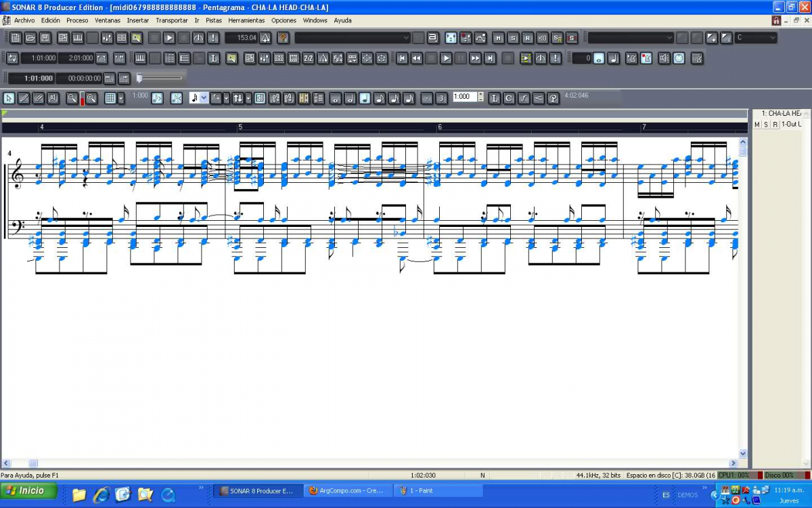Toggle loop on/off button near 1:01:000
The height and width of the screenshot is (508, 812).
pos(12,58)
